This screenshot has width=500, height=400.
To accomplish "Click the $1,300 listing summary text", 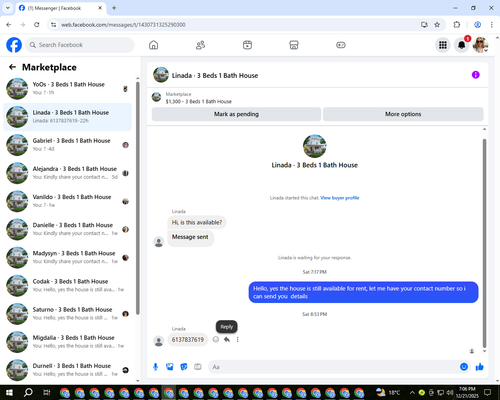I will coord(199,101).
